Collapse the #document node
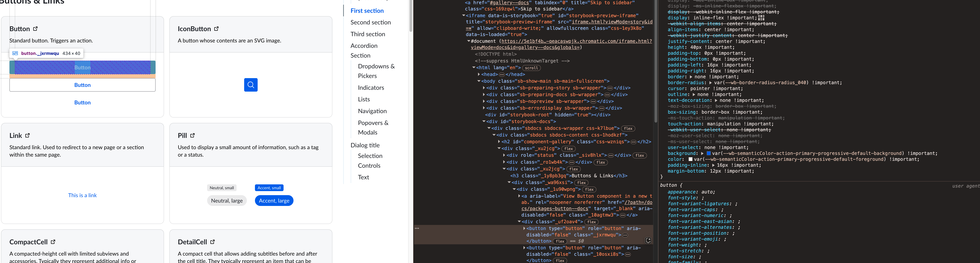Viewport: 980px width, 263px height. tap(469, 41)
